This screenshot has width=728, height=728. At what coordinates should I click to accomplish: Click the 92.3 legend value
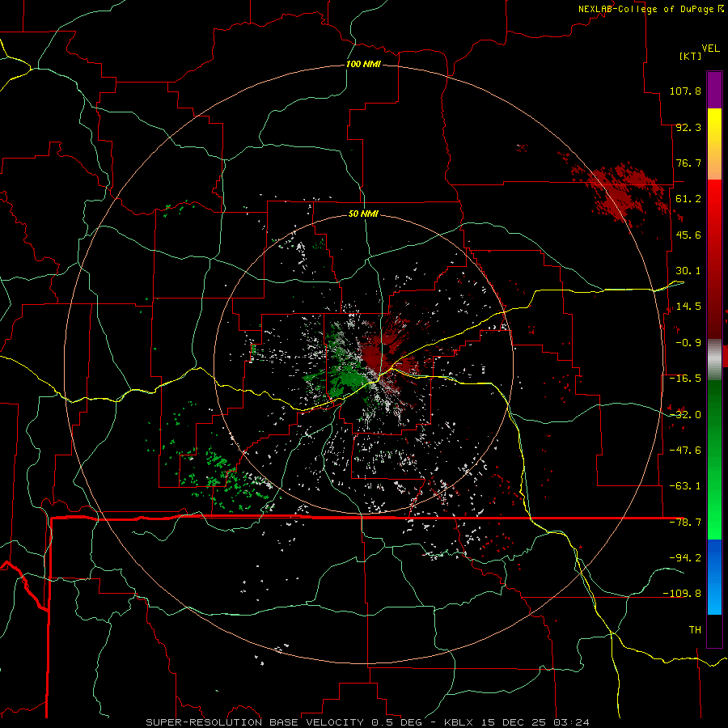688,127
